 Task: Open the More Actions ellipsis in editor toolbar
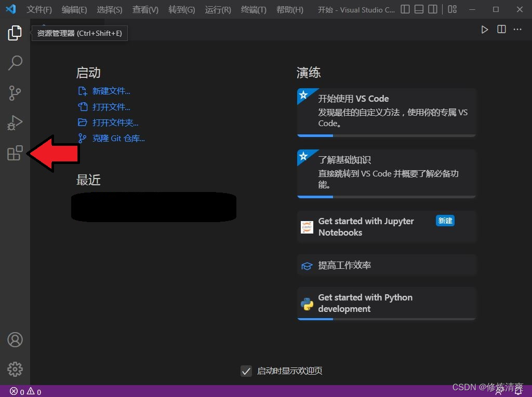(517, 29)
